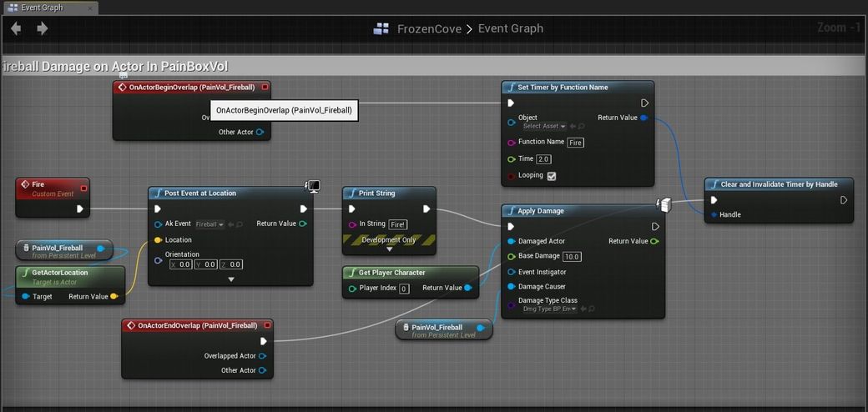Click the client-only monitor icon on Post Event
Screen dimensions: 868x412
tap(313, 186)
